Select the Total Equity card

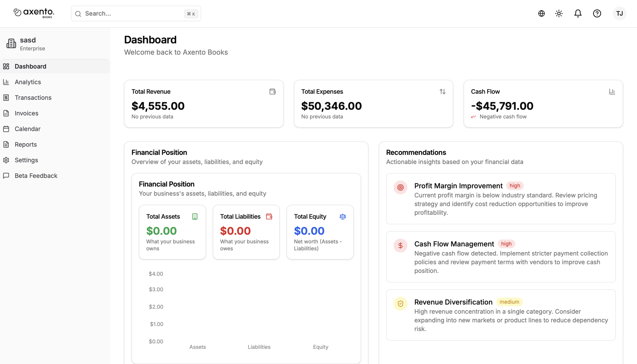(320, 232)
